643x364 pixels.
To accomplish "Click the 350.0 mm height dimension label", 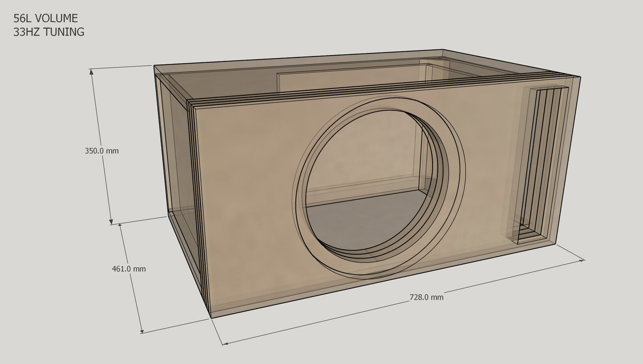I will click(101, 151).
